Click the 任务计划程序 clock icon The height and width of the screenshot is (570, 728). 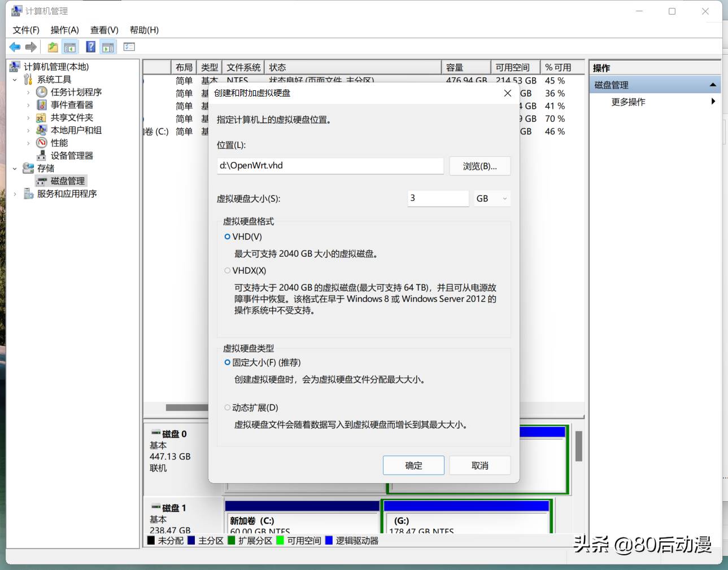point(41,92)
